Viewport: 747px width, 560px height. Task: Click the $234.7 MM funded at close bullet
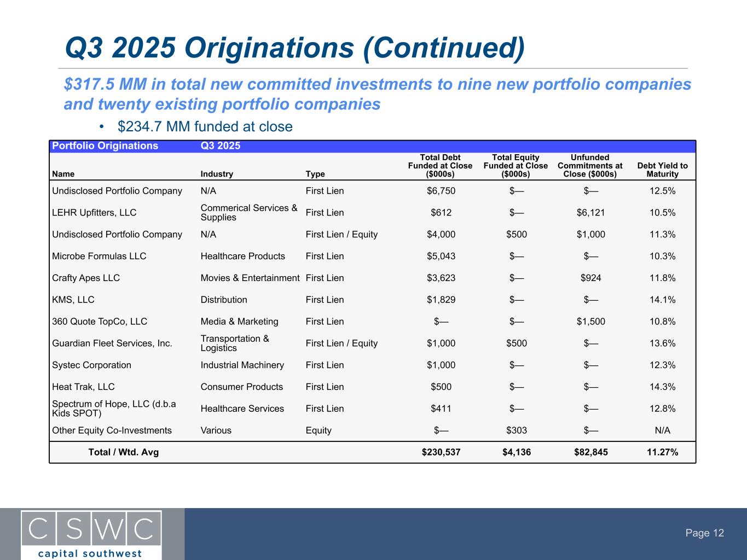click(x=205, y=127)
